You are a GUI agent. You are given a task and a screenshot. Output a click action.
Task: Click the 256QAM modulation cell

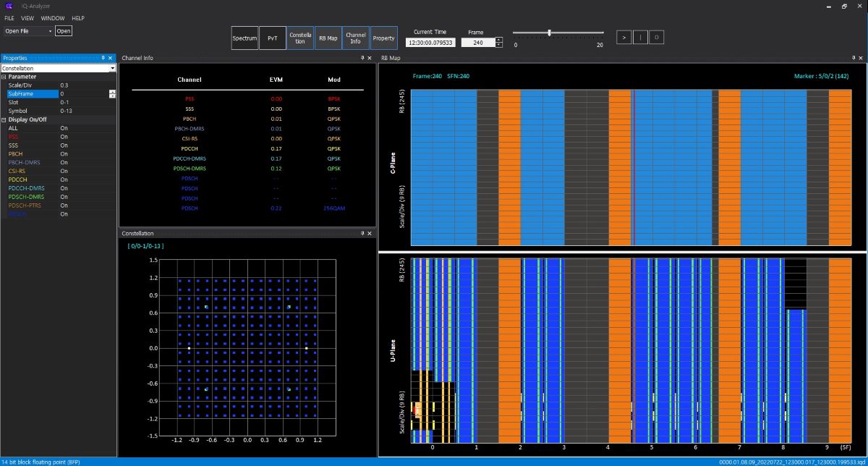tap(333, 208)
